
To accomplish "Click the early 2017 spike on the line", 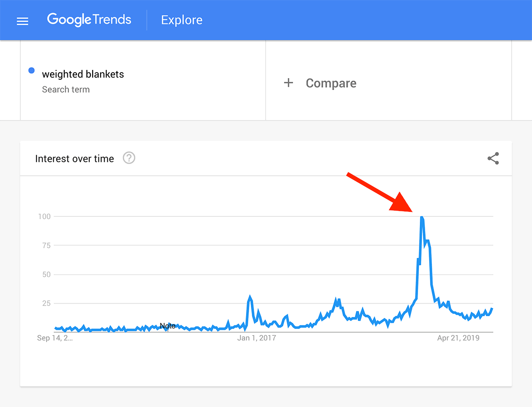I will click(250, 297).
